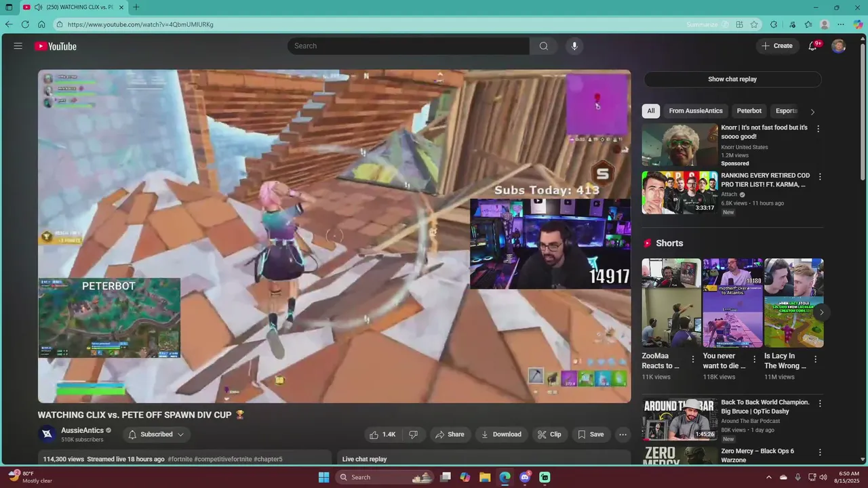Go to the YouTube home logo

(x=56, y=46)
